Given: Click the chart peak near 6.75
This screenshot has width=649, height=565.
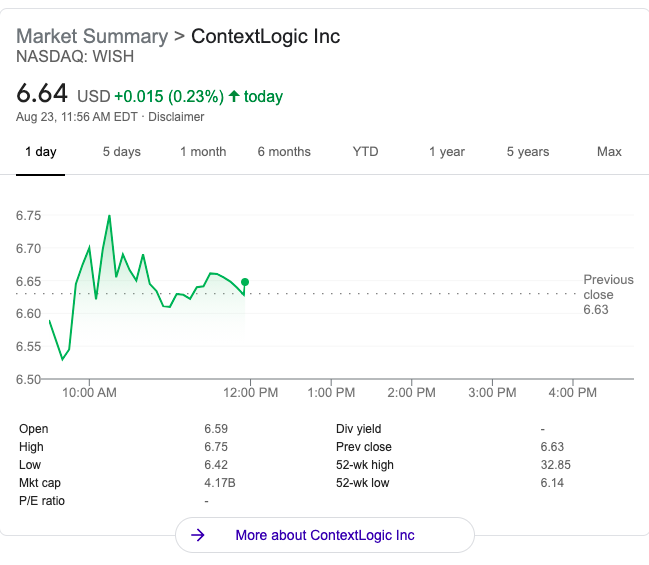Looking at the screenshot, I should pyautogui.click(x=109, y=216).
